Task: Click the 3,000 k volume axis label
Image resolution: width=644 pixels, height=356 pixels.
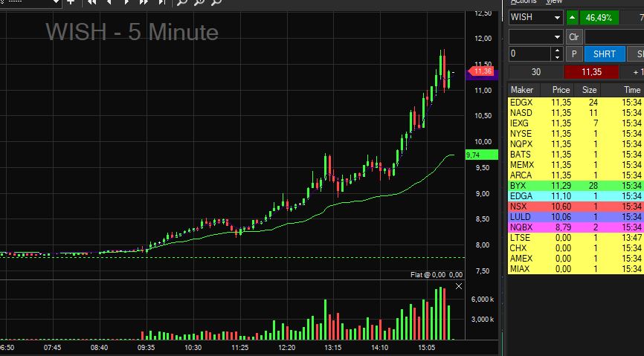Action: click(x=482, y=319)
